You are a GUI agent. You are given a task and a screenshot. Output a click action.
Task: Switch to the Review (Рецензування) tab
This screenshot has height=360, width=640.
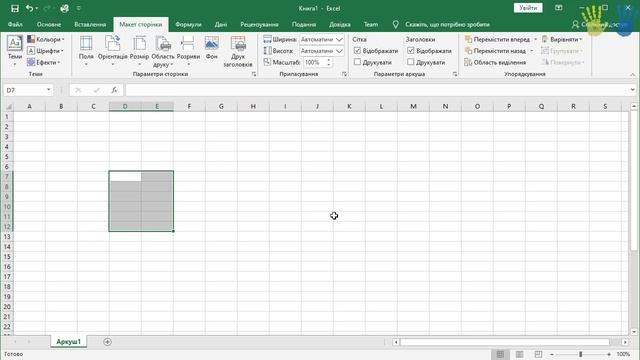click(x=259, y=24)
